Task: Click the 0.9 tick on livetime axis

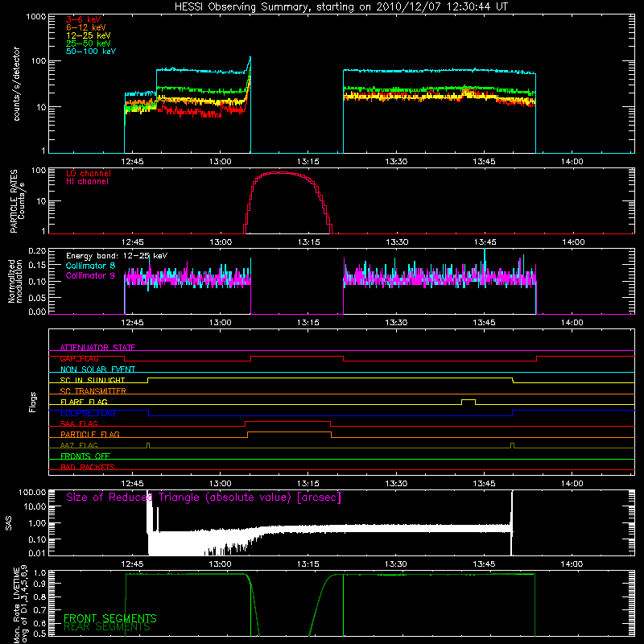Action: 41,583
